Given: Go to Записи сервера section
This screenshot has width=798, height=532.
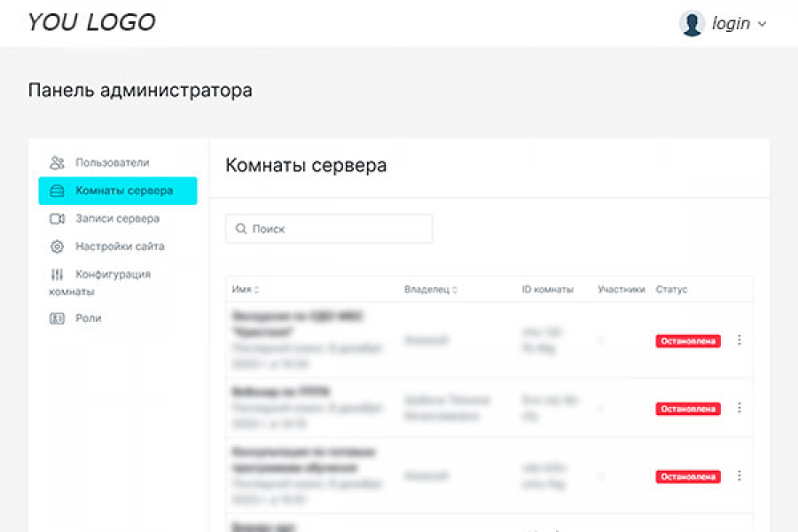Looking at the screenshot, I should coord(117,219).
